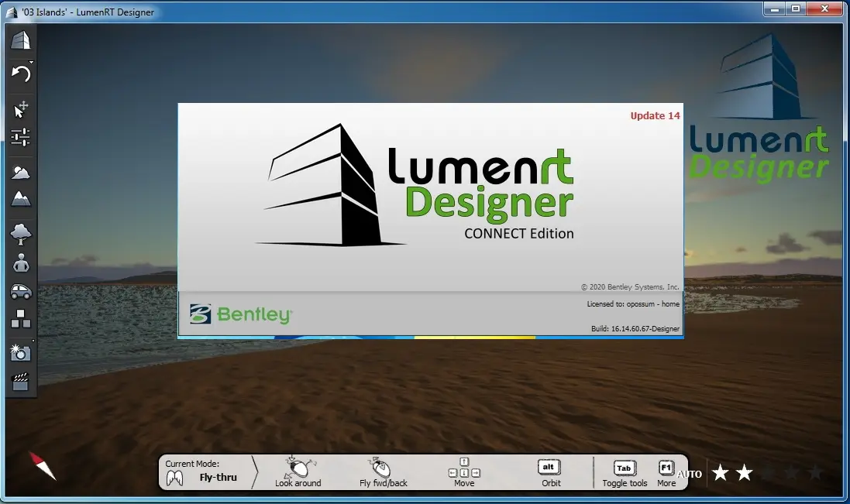Screen dimensions: 850x504
Task: Open the settings sliders tool
Action: (x=21, y=137)
